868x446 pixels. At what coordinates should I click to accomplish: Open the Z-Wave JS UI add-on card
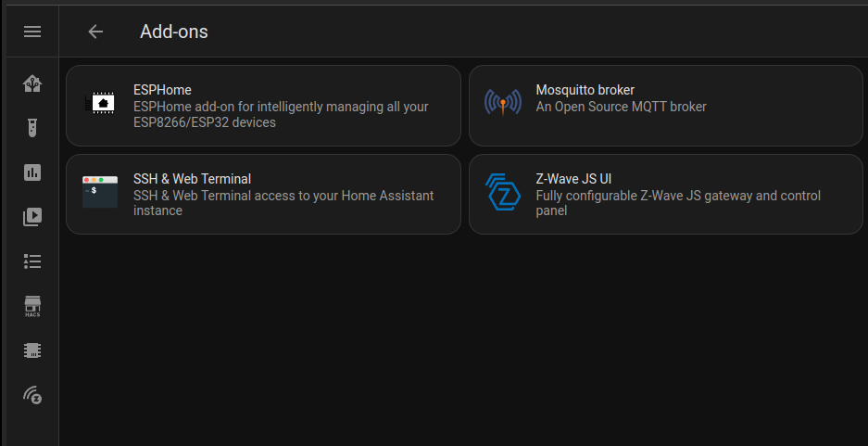[x=666, y=194]
